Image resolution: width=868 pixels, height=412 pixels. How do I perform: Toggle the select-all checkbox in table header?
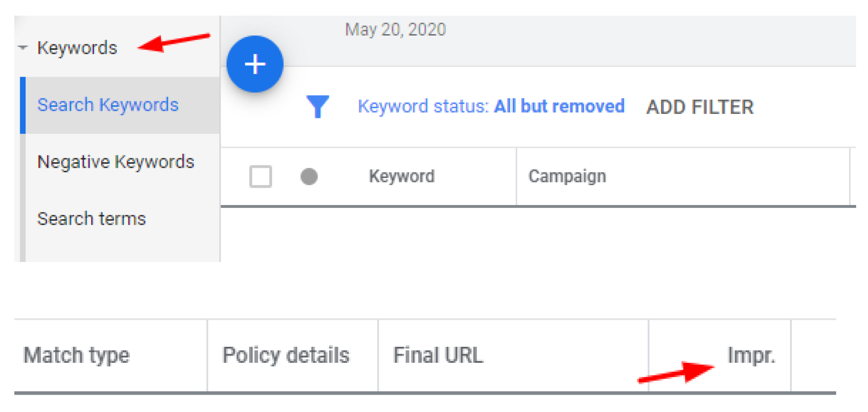[261, 176]
